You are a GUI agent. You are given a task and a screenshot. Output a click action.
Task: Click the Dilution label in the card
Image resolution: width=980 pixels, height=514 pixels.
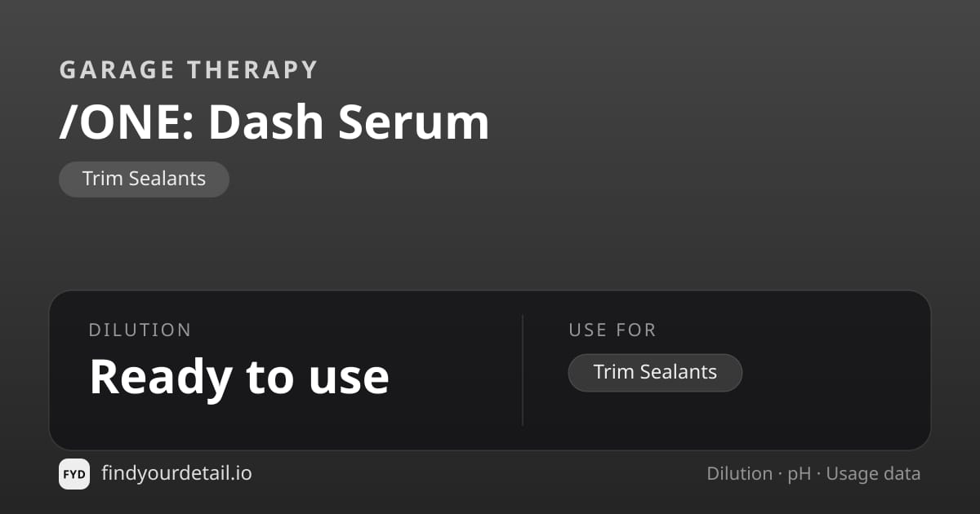coord(140,330)
